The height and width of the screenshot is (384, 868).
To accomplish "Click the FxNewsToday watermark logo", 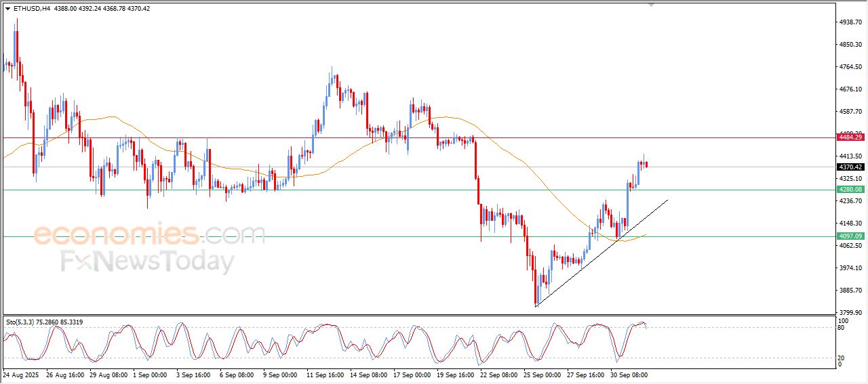I will [147, 261].
